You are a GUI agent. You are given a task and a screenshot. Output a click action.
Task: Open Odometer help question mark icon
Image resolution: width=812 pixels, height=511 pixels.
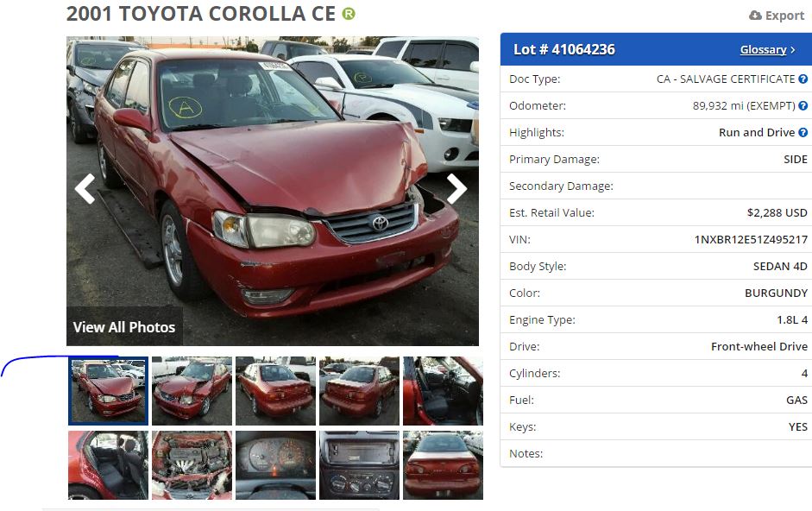click(x=803, y=105)
